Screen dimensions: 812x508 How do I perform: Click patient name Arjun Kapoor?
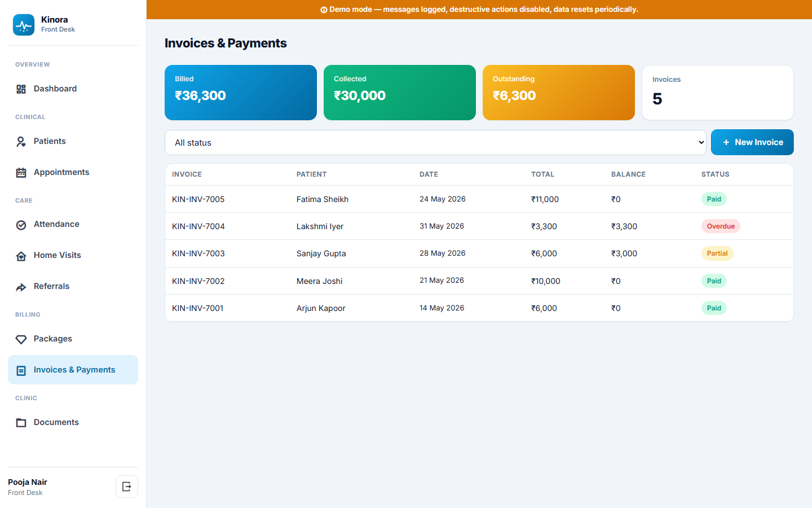(321, 308)
